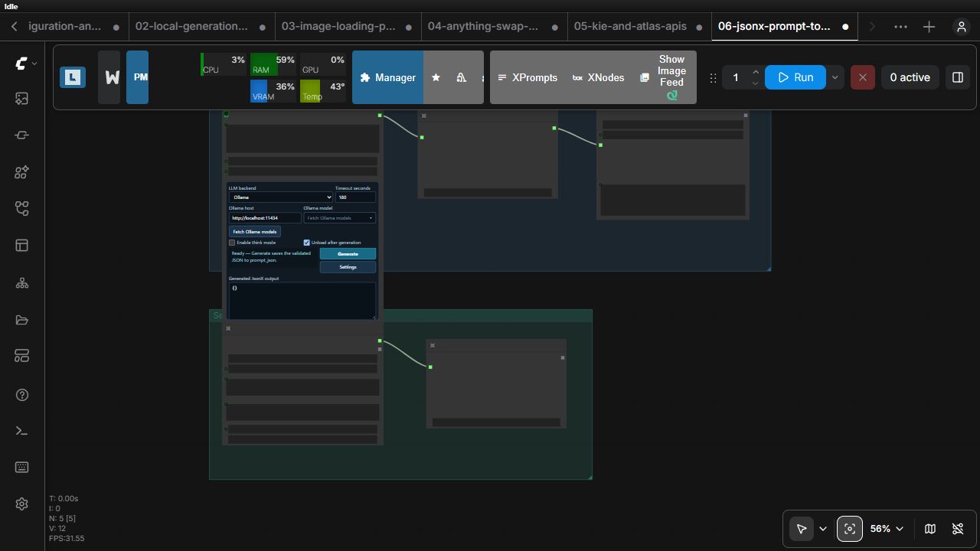980x551 pixels.
Task: Click the 0 active queue indicator
Action: (910, 77)
